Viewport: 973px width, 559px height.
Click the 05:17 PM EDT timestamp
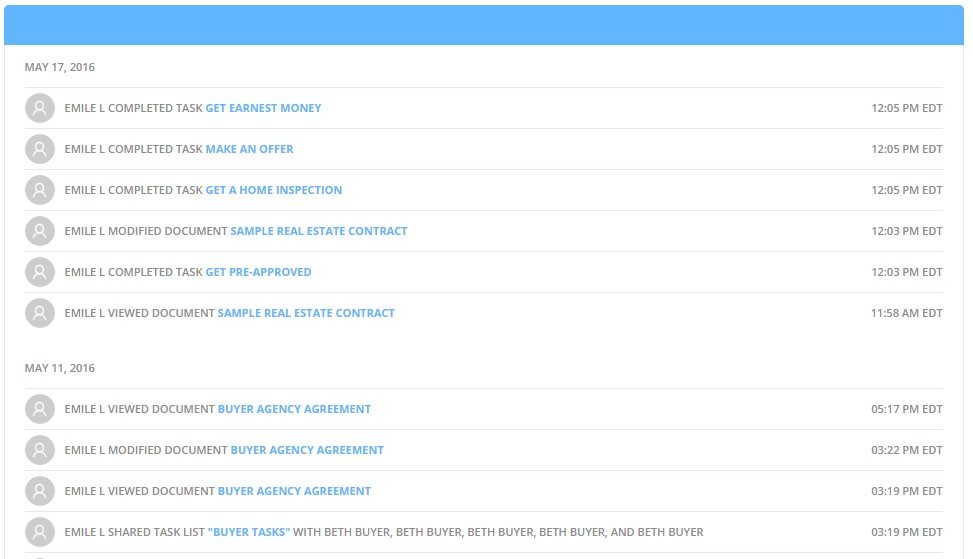(x=907, y=409)
